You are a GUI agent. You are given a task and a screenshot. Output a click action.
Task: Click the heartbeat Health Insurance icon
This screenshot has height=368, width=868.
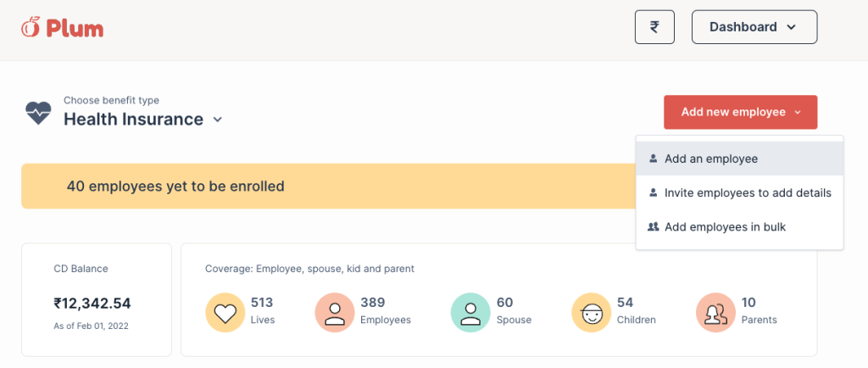[x=38, y=113]
